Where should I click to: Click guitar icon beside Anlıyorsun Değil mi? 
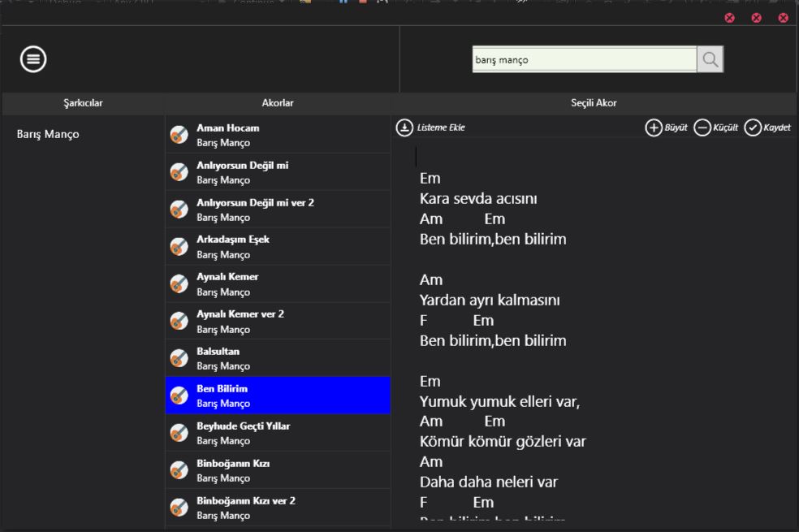[179, 172]
